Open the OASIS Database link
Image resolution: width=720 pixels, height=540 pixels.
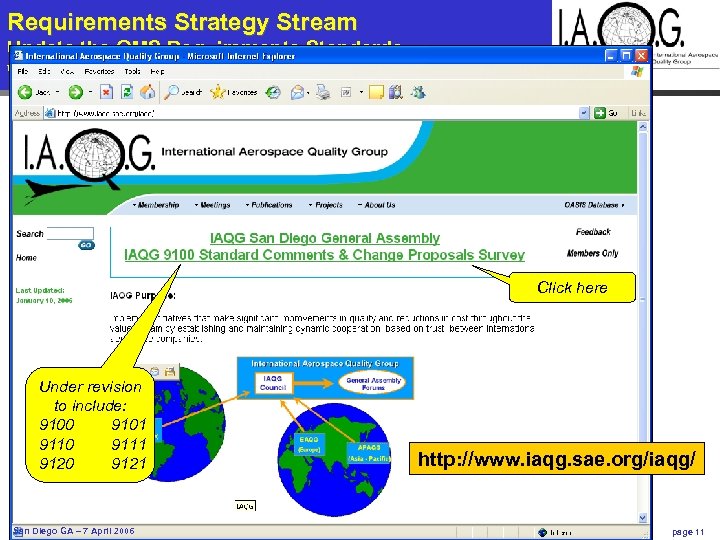point(594,205)
